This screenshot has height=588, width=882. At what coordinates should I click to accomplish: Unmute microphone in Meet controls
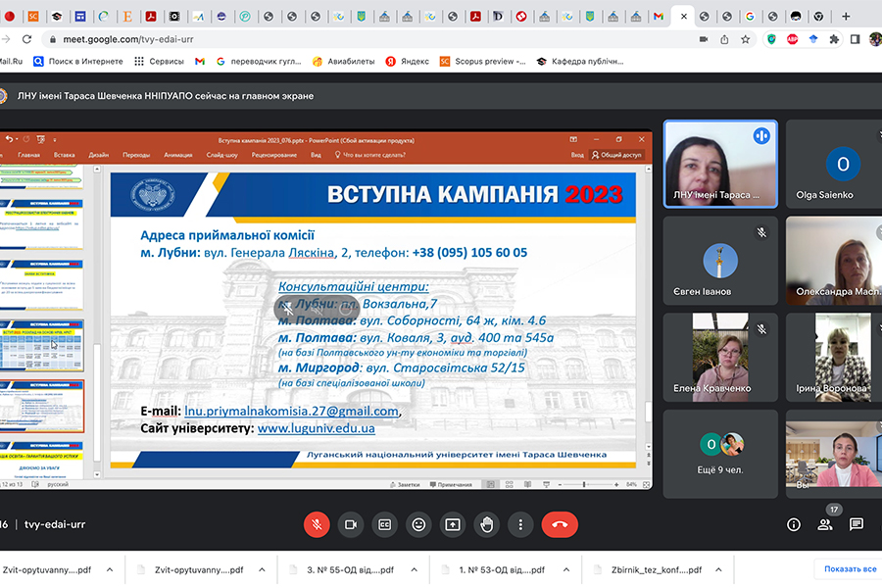point(317,524)
